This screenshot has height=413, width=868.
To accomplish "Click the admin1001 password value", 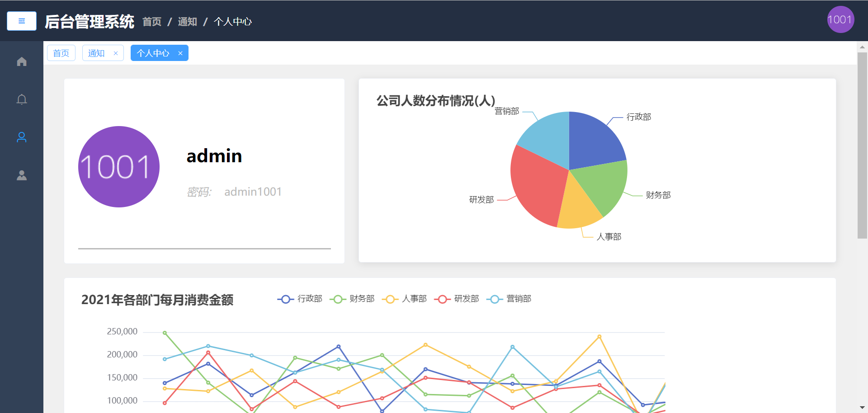I will click(x=253, y=192).
